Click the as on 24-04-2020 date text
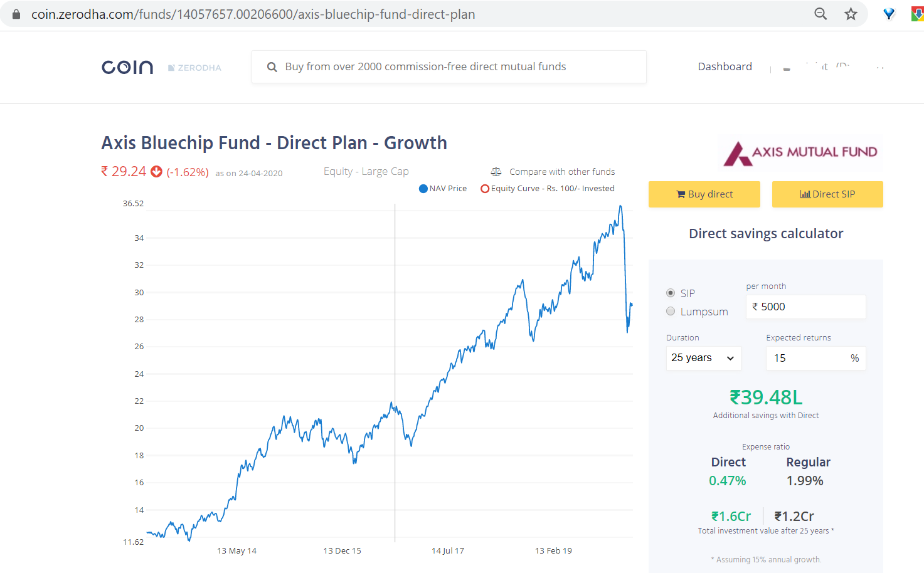Viewport: 924px width, 573px height. coord(249,174)
